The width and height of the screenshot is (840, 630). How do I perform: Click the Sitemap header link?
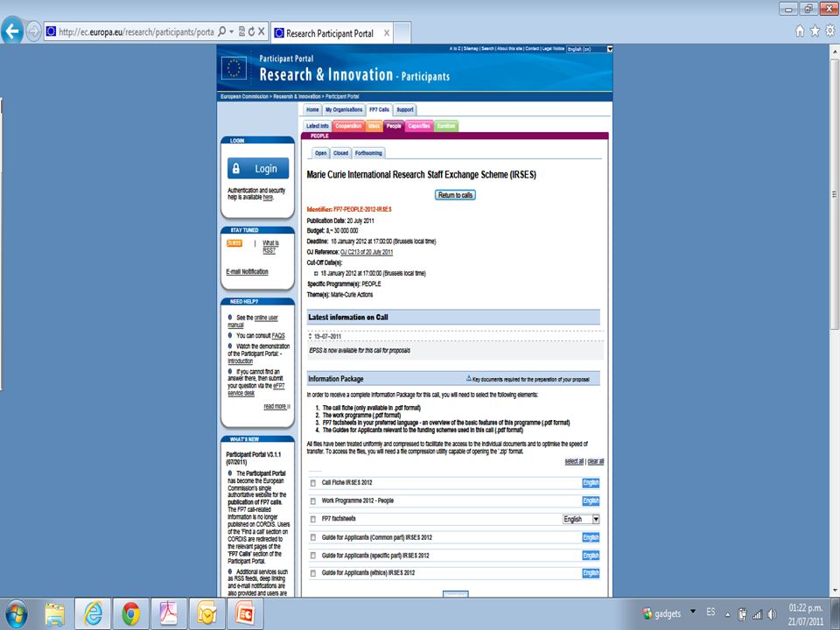coord(471,49)
